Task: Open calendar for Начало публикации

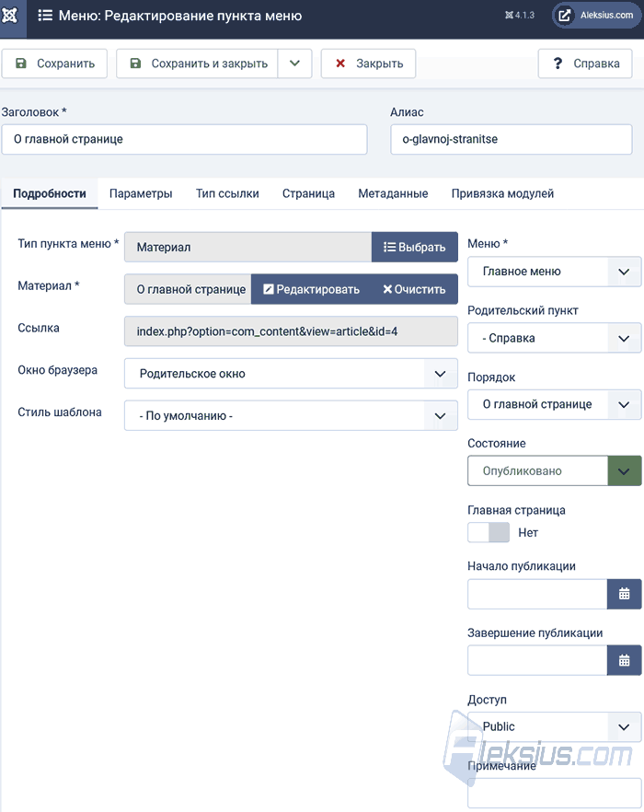Action: (x=624, y=594)
